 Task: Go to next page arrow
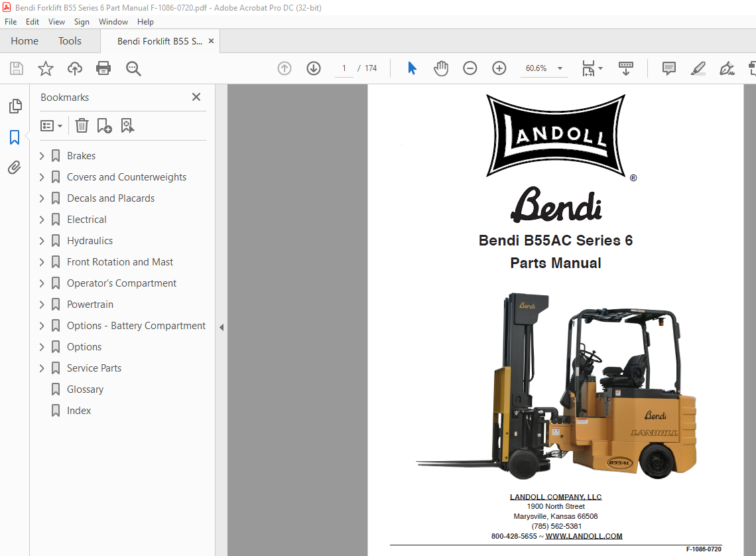[x=314, y=68]
